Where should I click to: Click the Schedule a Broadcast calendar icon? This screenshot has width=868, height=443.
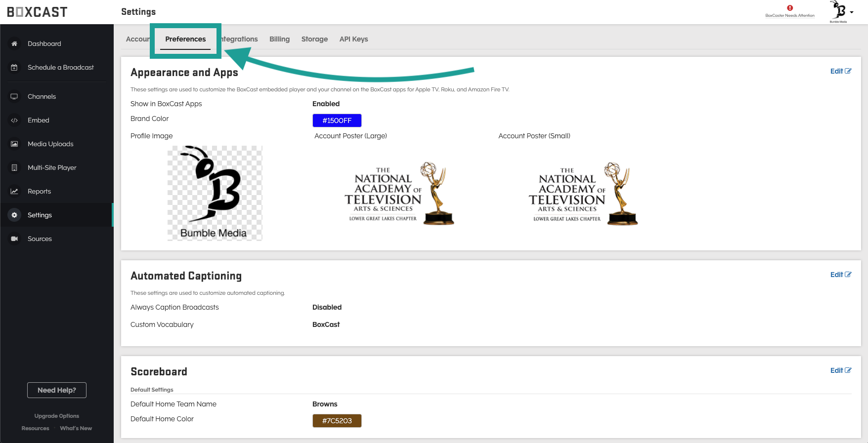14,68
